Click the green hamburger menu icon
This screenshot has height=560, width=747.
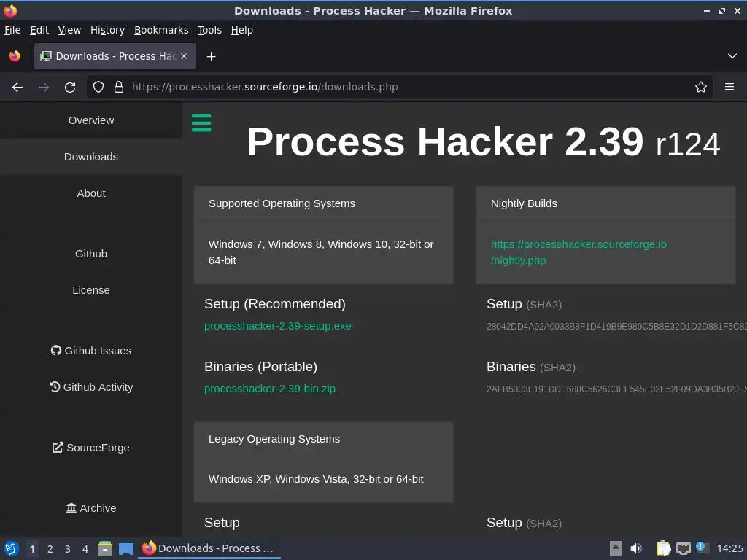[x=201, y=122]
